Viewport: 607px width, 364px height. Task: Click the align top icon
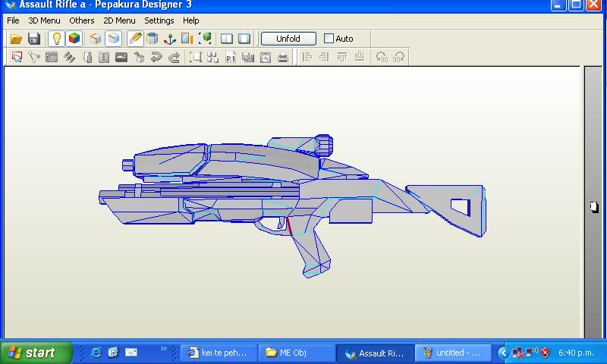pos(342,57)
